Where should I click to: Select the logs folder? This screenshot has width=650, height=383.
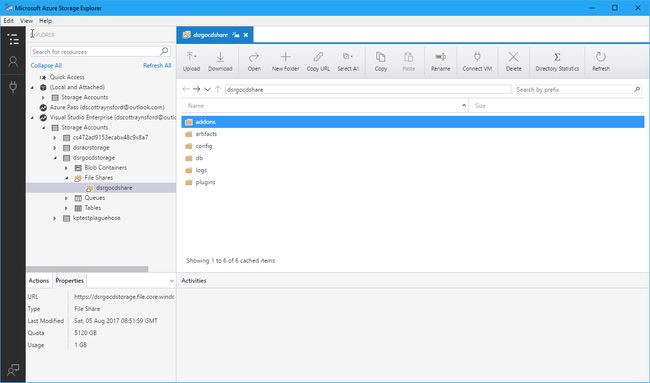pos(413,170)
